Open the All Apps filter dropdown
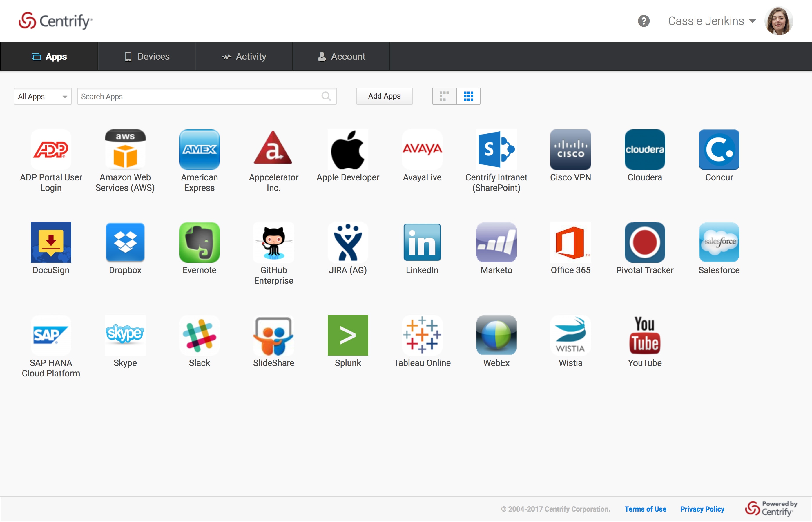 (43, 97)
